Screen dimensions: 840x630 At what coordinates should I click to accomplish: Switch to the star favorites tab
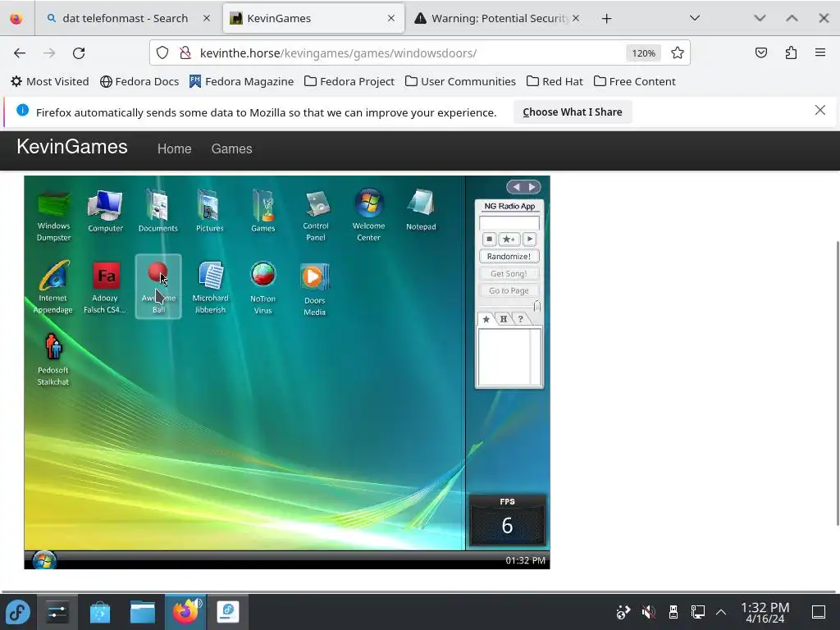click(x=486, y=319)
